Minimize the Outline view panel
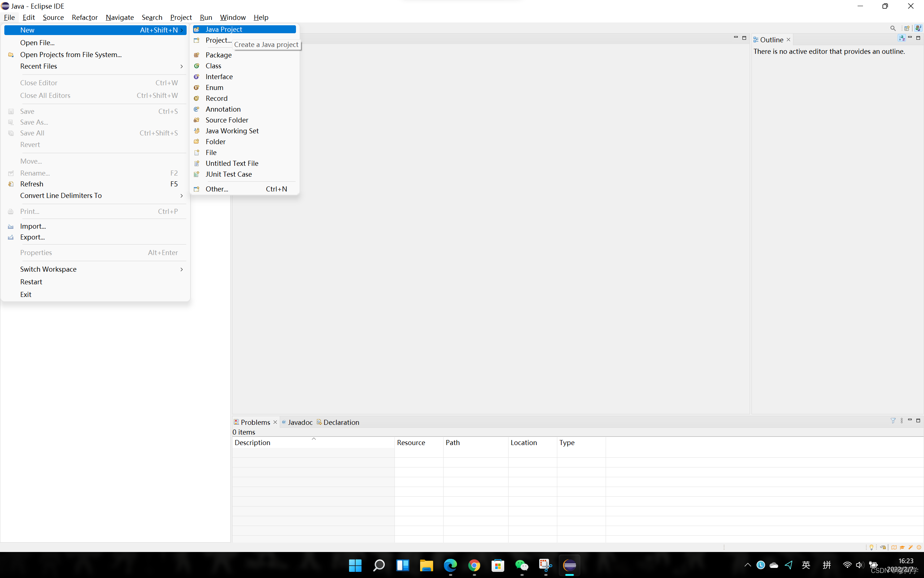Viewport: 924px width, 578px height. 910,38
